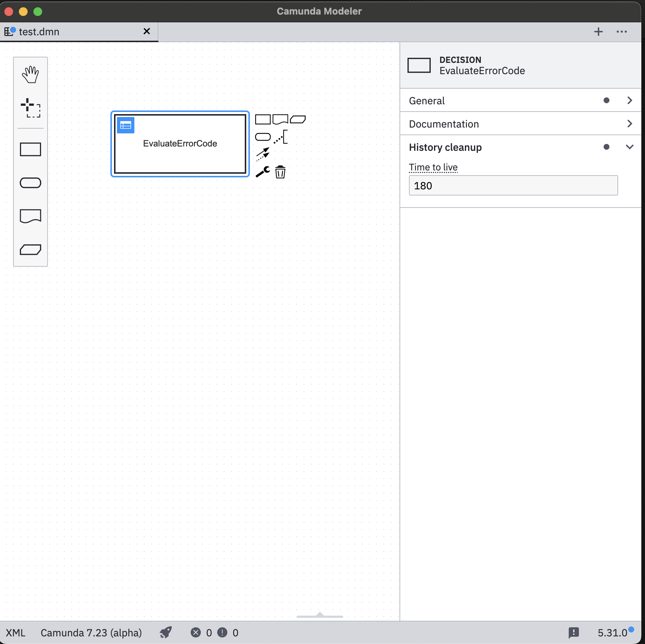Click the DECISION EvaluateErrorCode header
The height and width of the screenshot is (644, 645).
click(520, 65)
